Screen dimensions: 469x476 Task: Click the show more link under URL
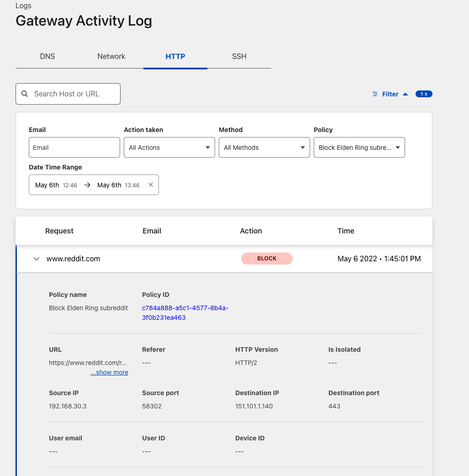(x=109, y=372)
